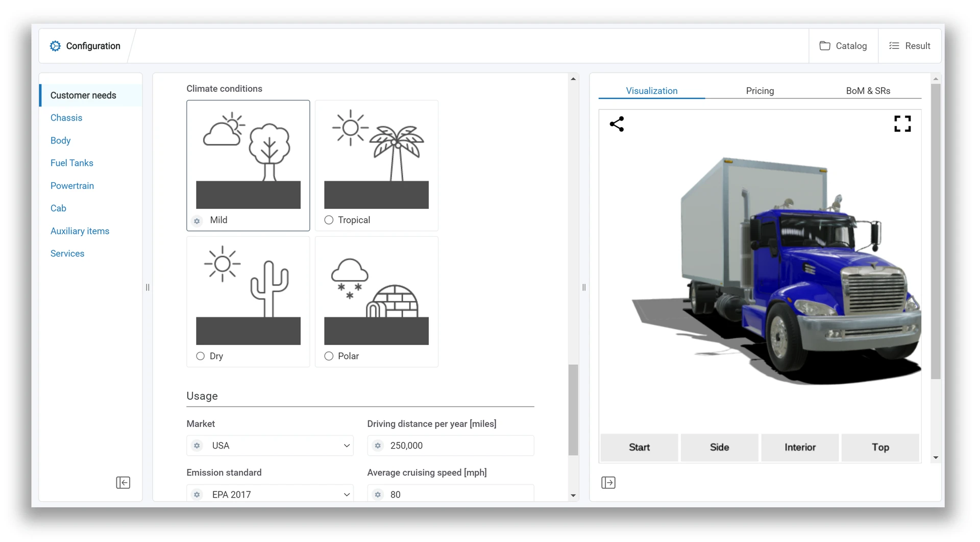Collapse the left sidebar panel
The image size is (980, 542).
pos(123,482)
